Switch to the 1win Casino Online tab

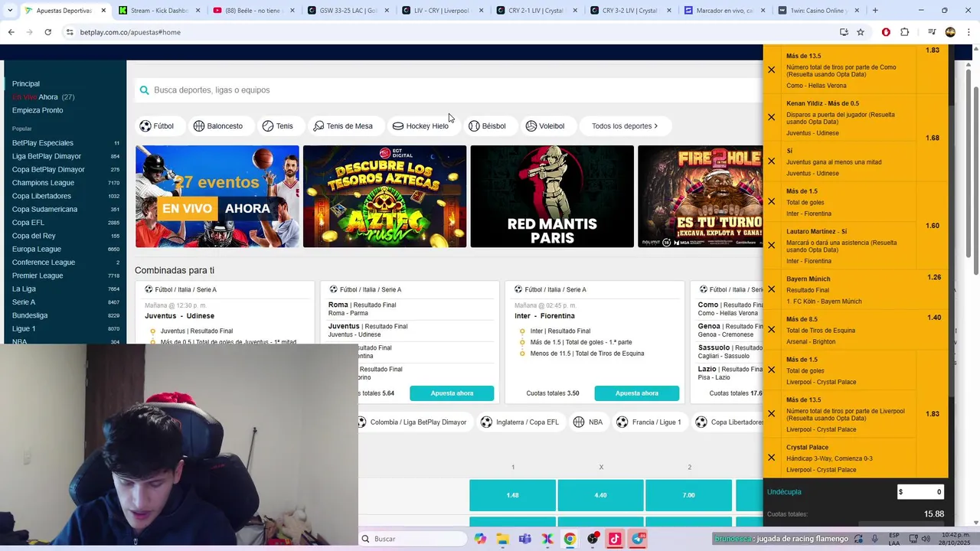click(x=818, y=11)
